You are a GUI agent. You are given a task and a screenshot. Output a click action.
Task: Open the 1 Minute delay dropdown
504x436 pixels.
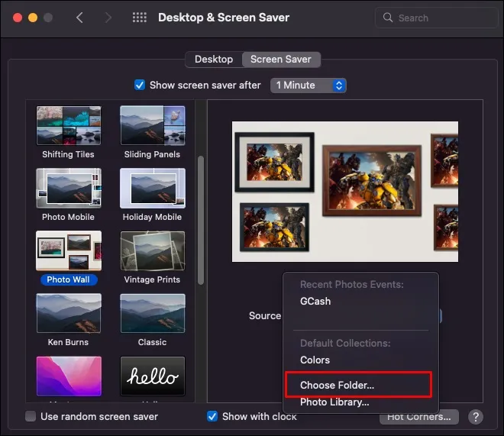coord(308,86)
